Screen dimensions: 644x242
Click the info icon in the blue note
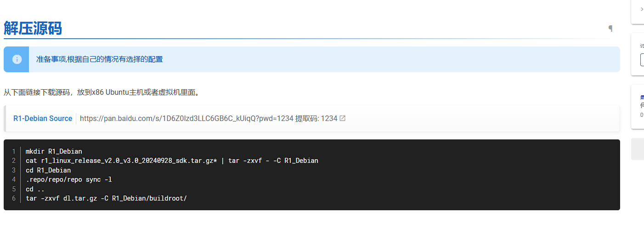coord(17,59)
